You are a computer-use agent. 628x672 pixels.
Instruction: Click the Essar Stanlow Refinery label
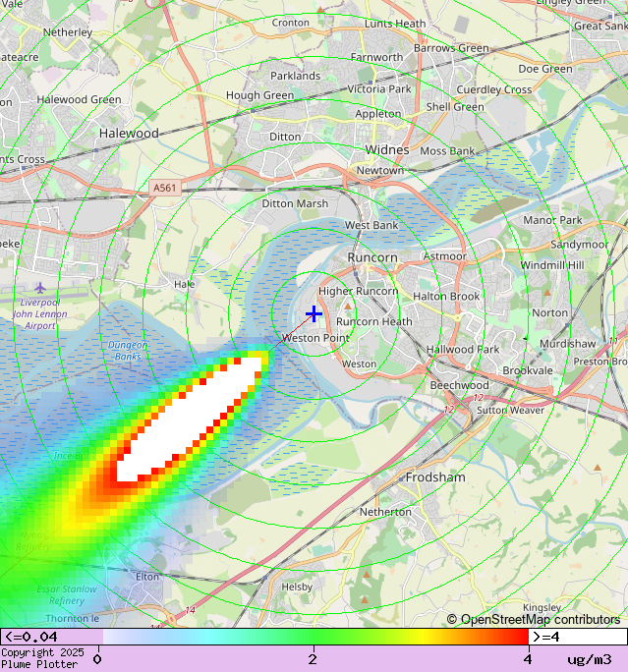click(67, 594)
